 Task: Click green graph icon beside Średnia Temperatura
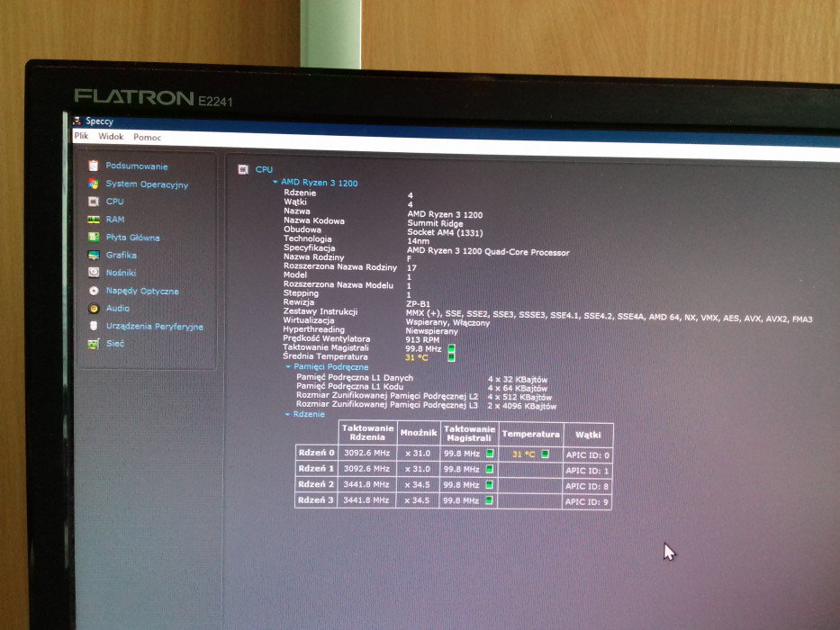pyautogui.click(x=451, y=357)
